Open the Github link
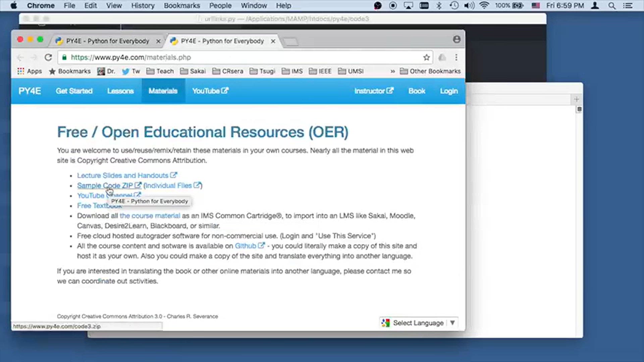 click(x=250, y=246)
